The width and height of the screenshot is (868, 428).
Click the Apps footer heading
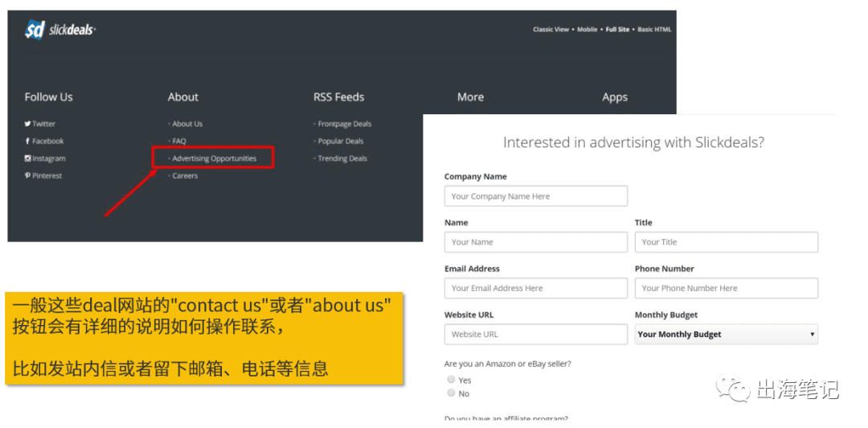click(x=615, y=97)
